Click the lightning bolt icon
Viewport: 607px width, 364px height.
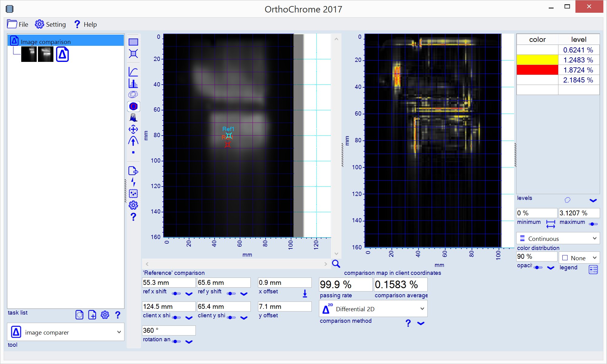pos(133,182)
